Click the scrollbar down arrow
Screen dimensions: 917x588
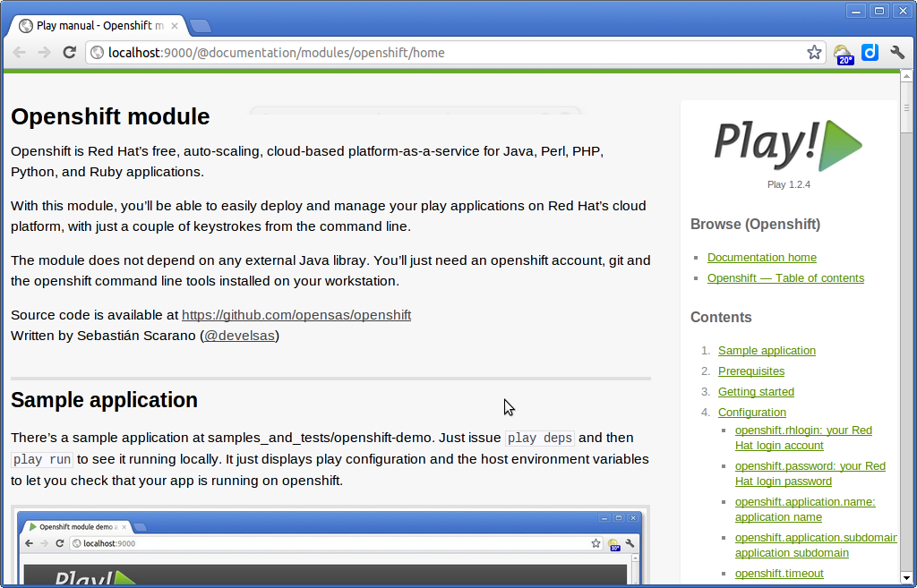(906, 577)
